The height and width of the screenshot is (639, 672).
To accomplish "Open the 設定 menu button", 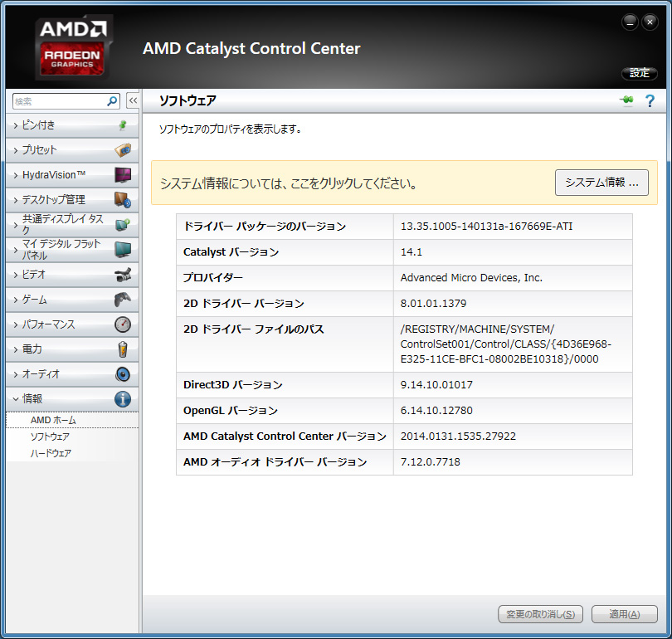I will pos(640,73).
